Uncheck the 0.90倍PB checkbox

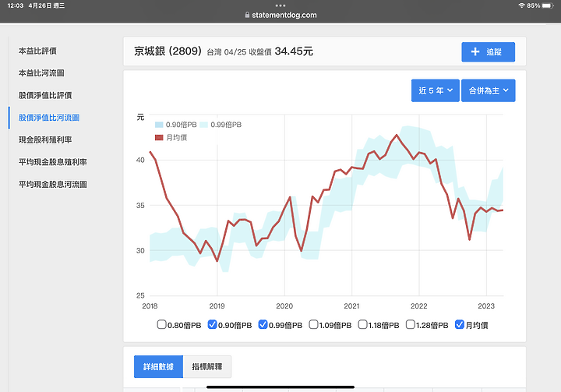coord(212,324)
